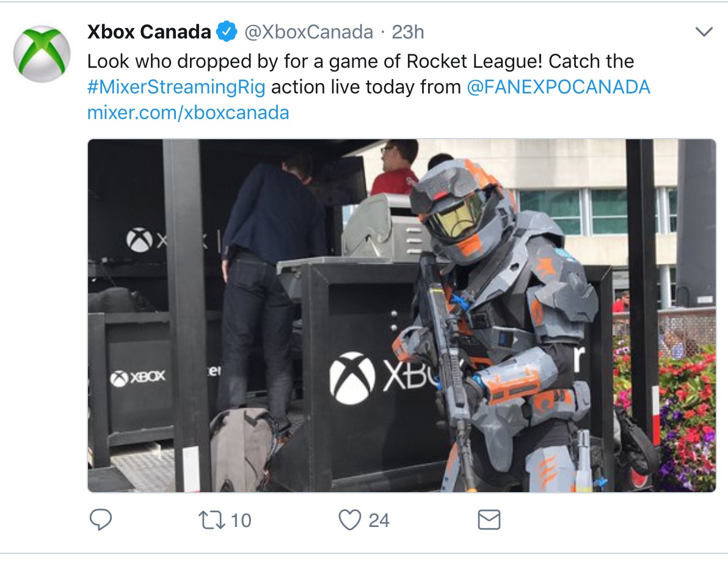Click the @XboxCanada handle
The height and width of the screenshot is (563, 728).
(308, 32)
